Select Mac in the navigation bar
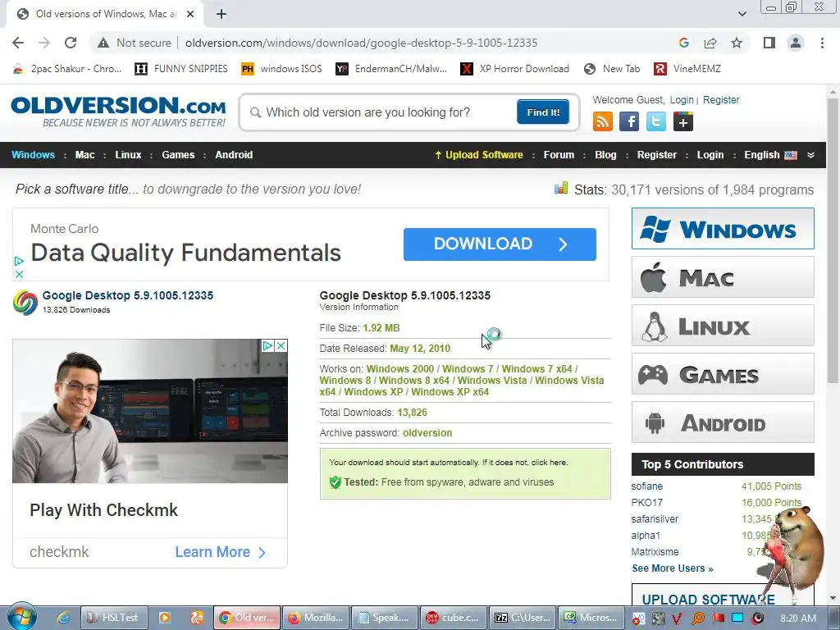840x630 pixels. point(84,155)
